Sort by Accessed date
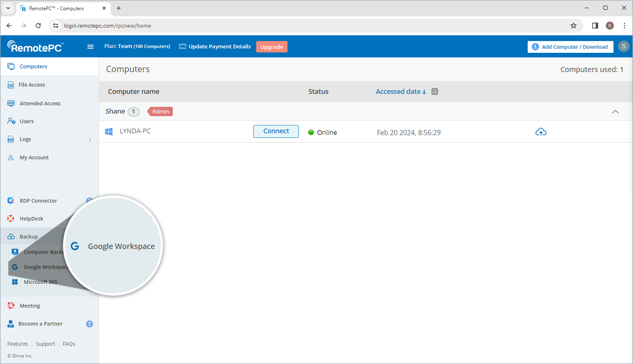Image resolution: width=633 pixels, height=364 pixels. pyautogui.click(x=401, y=91)
